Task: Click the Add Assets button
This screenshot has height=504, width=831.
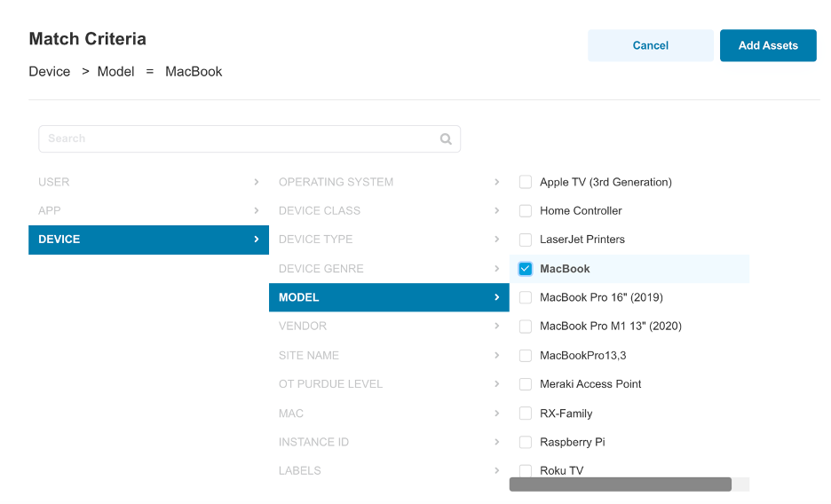Action: point(768,45)
